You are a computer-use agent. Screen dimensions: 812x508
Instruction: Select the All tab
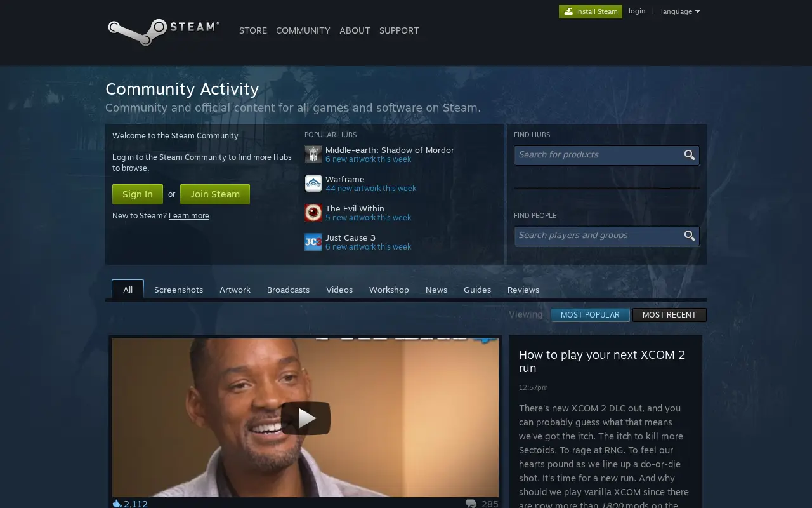(x=128, y=290)
